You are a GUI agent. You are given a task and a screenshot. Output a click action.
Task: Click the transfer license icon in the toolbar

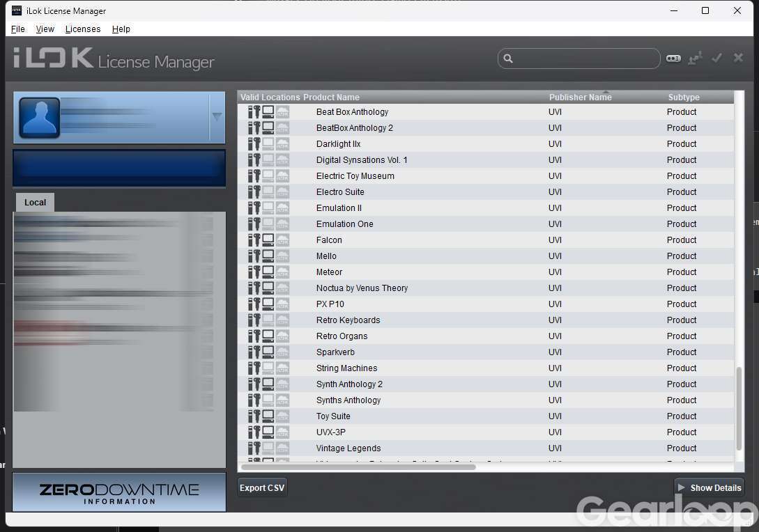tap(695, 58)
